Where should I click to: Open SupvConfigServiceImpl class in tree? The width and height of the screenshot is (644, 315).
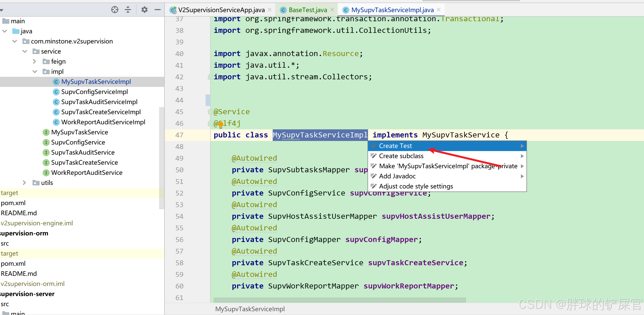tap(94, 92)
